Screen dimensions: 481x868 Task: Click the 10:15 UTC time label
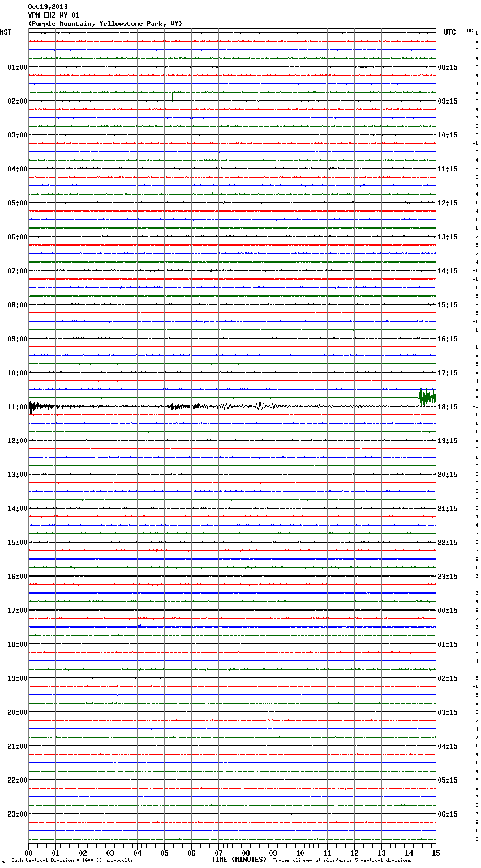[x=448, y=135]
